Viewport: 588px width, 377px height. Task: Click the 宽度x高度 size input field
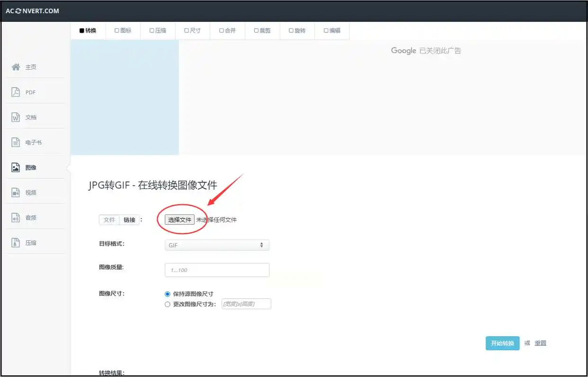click(246, 304)
